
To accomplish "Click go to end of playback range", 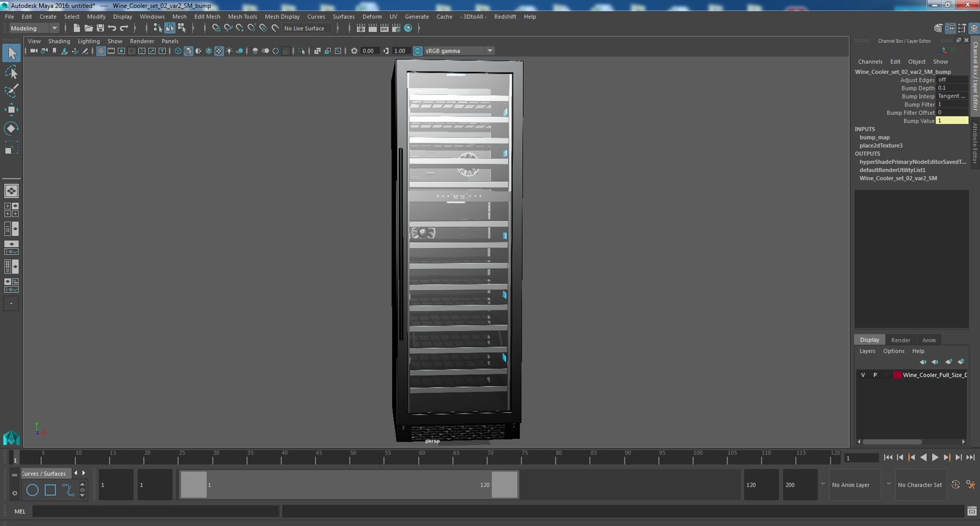I will (970, 458).
